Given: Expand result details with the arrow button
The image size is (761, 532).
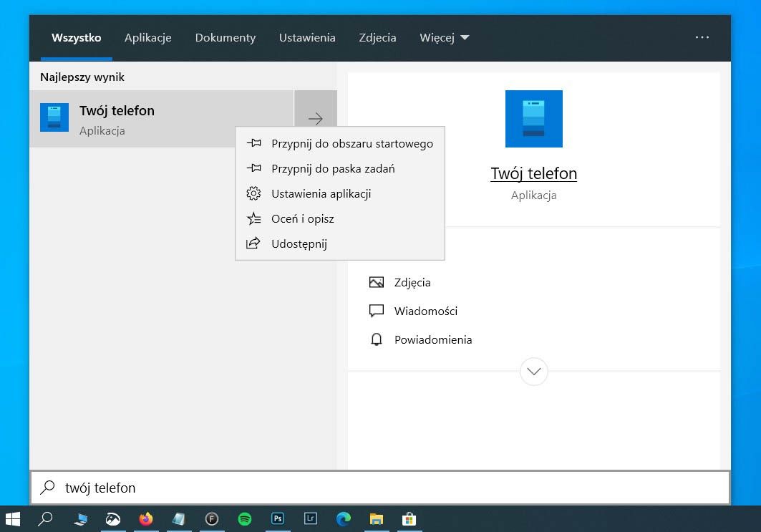Looking at the screenshot, I should coord(316,118).
